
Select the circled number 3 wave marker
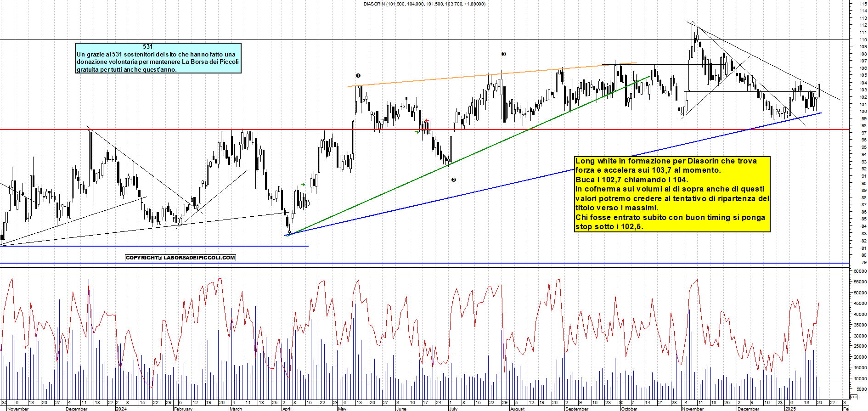tap(504, 54)
